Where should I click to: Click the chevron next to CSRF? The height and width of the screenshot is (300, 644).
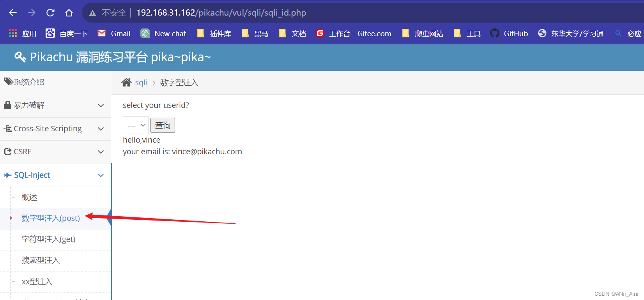(x=101, y=152)
